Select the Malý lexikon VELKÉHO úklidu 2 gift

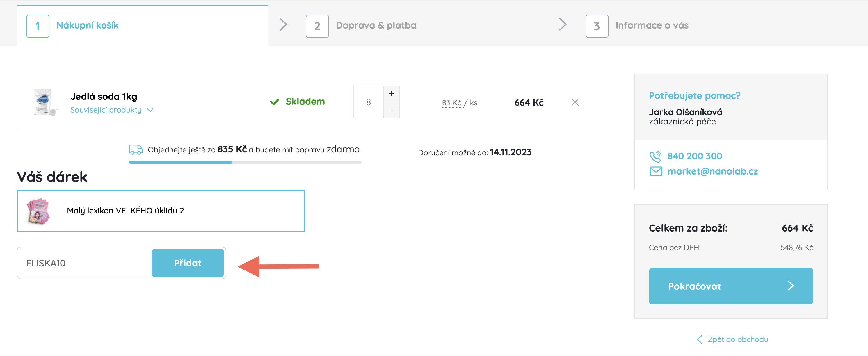click(x=161, y=211)
